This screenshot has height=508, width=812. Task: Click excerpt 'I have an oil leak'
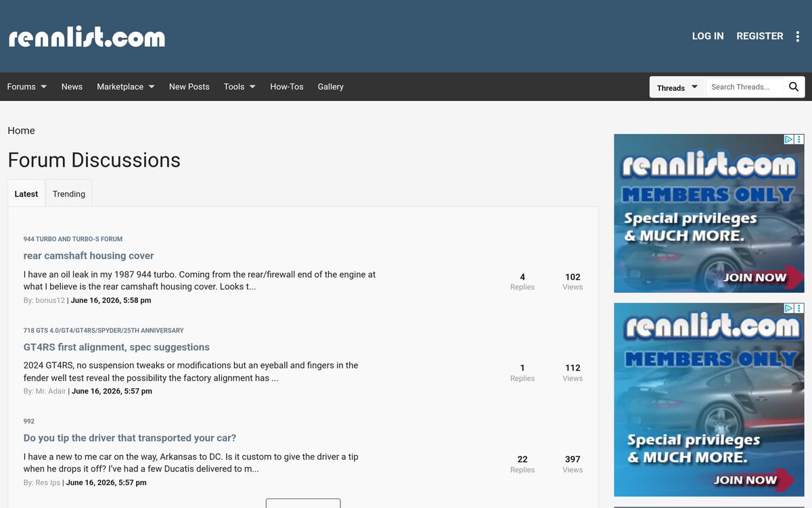[x=200, y=280]
